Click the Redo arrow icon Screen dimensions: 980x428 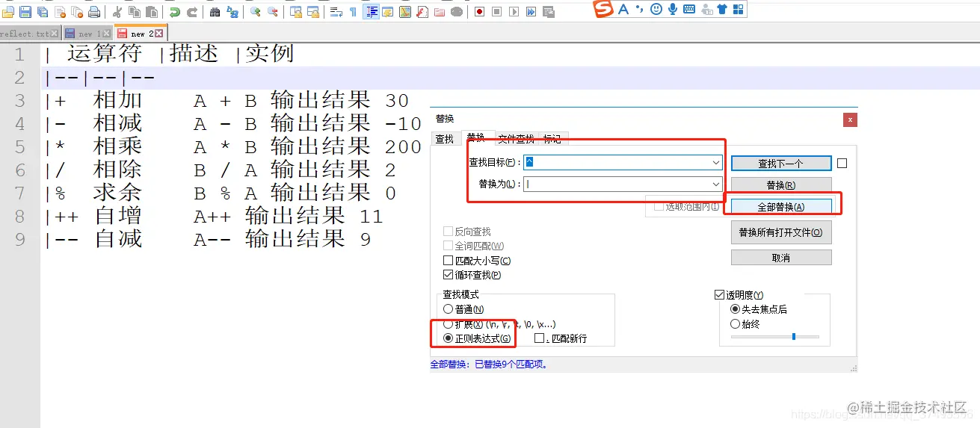(192, 12)
